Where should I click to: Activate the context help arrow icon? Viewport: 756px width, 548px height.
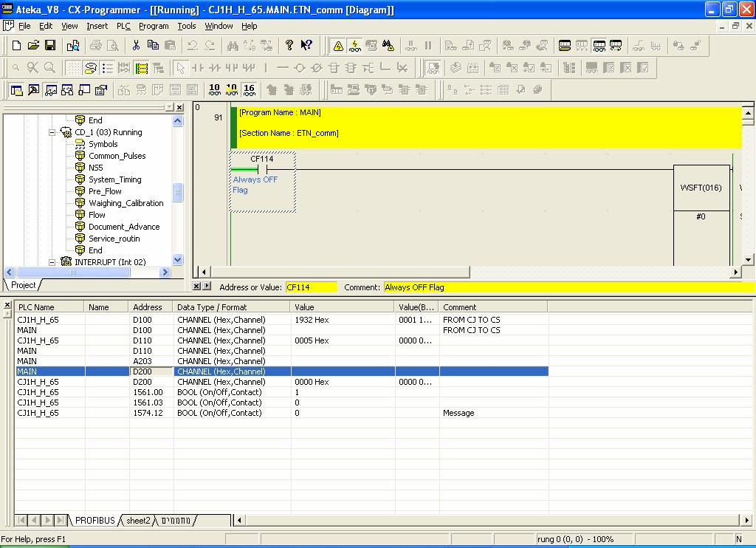tap(306, 45)
